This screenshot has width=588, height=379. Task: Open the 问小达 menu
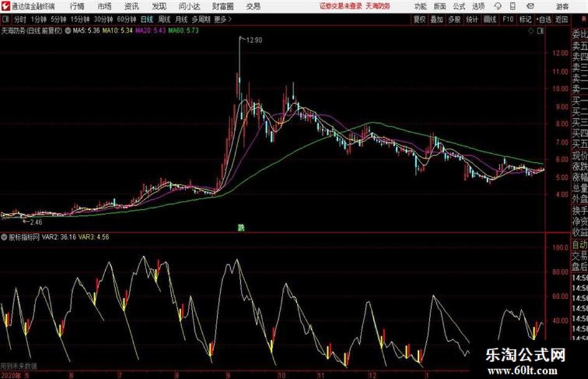point(189,6)
